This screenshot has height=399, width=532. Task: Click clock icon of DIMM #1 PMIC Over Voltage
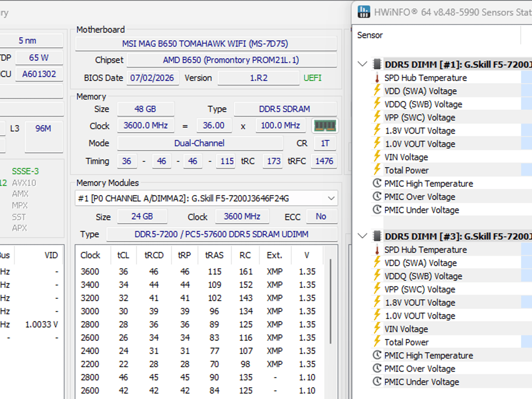377,196
